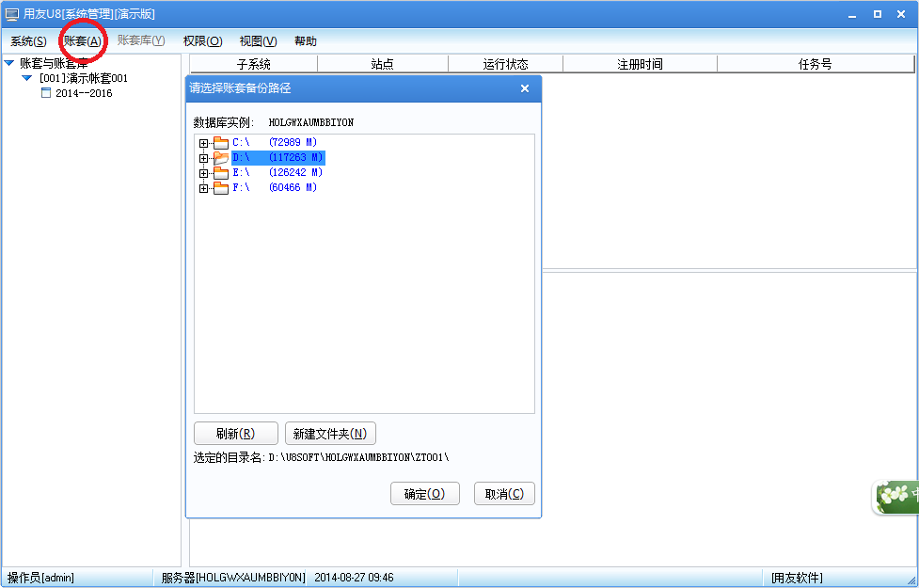Expand the E:\ drive node
919x588 pixels.
click(x=203, y=173)
